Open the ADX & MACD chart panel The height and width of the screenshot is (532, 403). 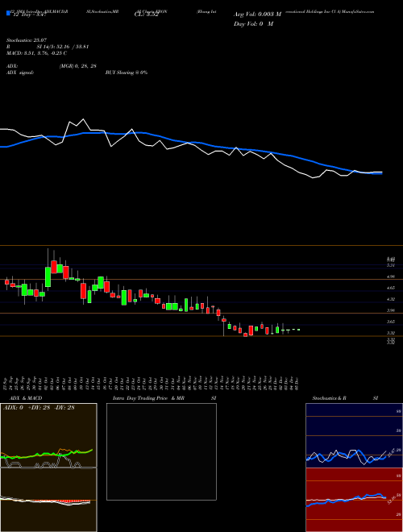click(x=48, y=468)
